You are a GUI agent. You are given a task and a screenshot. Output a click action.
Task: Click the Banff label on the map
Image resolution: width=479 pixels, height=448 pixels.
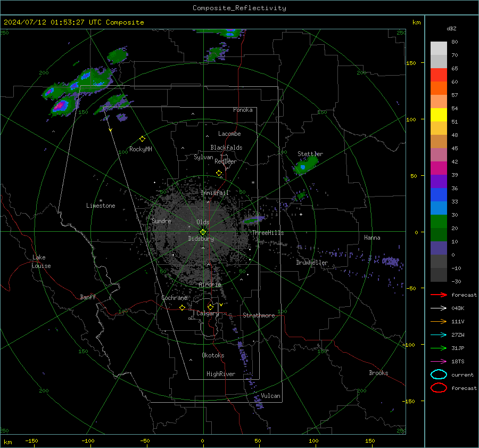pos(88,297)
